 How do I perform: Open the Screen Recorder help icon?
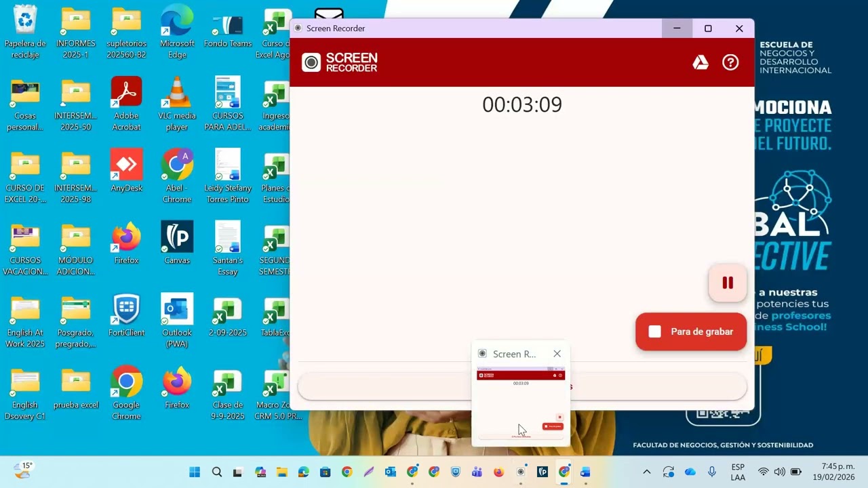pos(730,62)
